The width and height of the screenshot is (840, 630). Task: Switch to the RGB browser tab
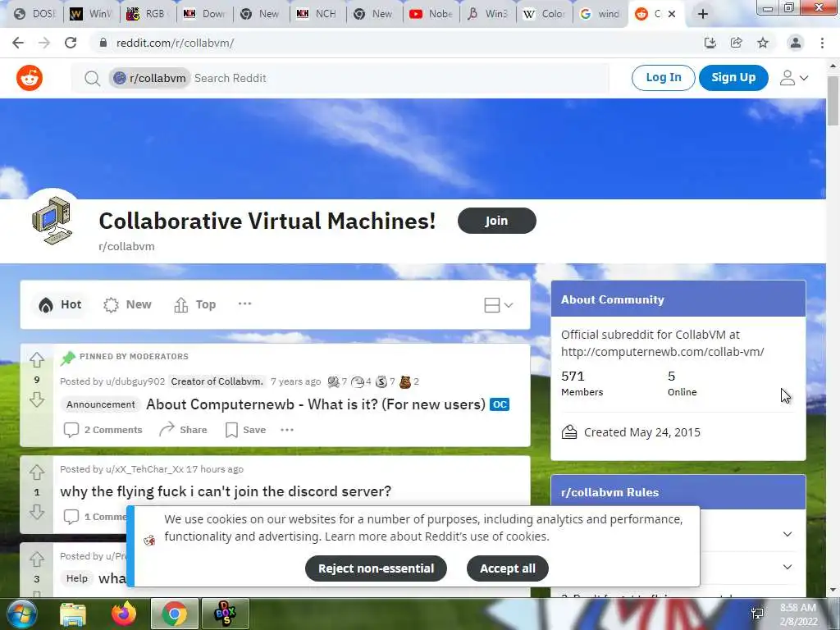pos(148,14)
